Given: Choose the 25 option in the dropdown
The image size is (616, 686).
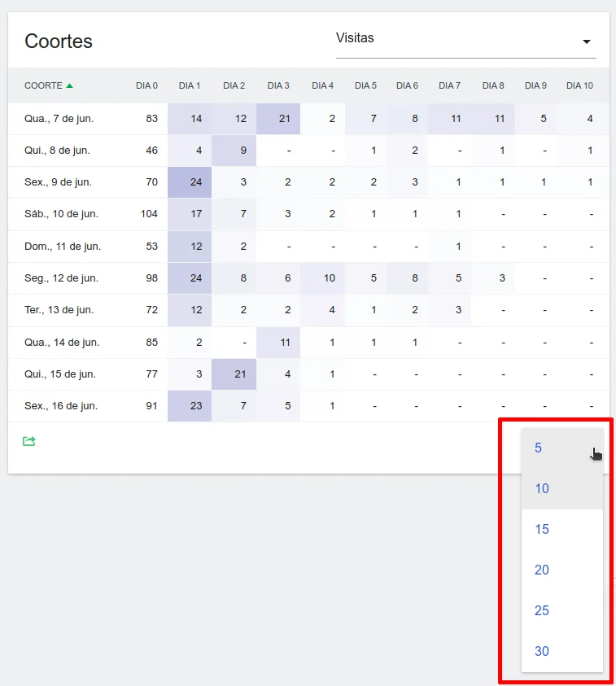Looking at the screenshot, I should 542,610.
